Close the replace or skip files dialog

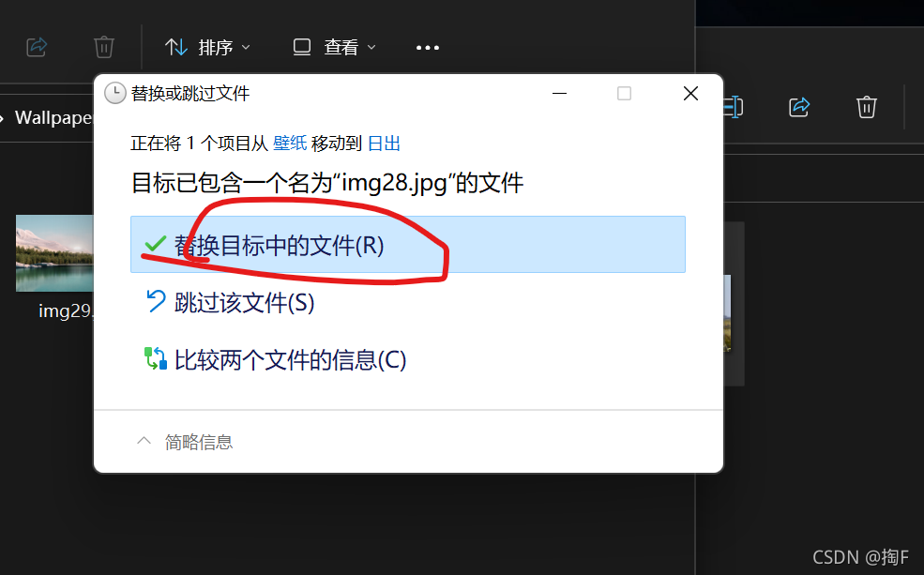(690, 93)
